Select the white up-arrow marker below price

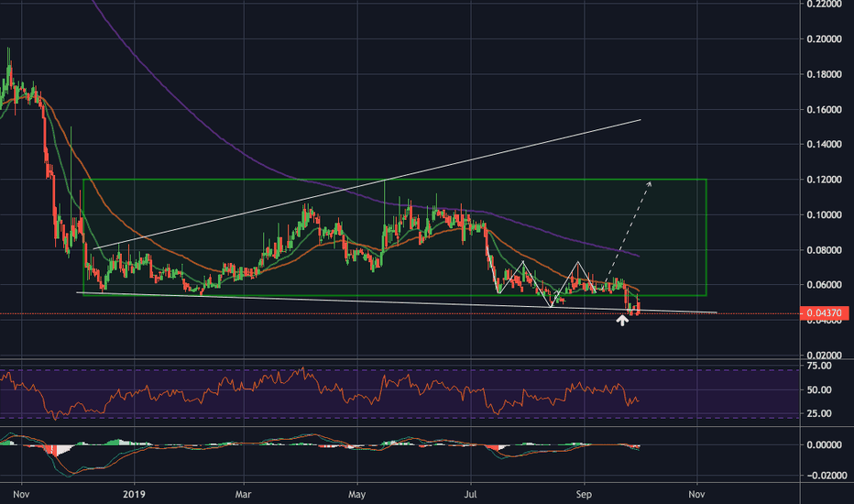(622, 321)
